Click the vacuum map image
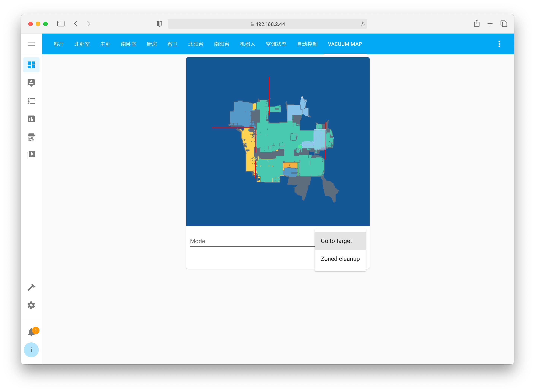 [x=278, y=142]
